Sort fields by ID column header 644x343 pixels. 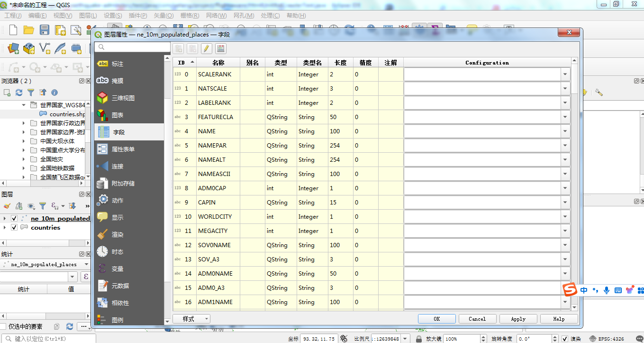click(x=185, y=63)
